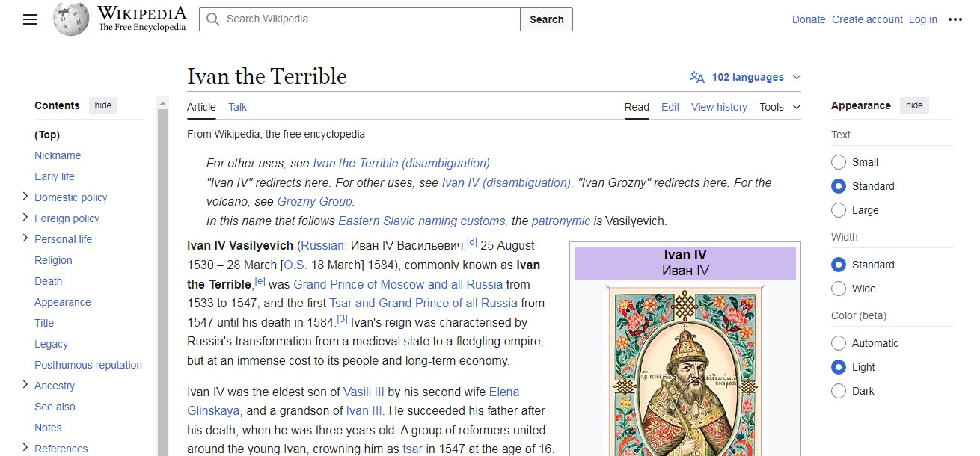Click footnote reference [d]
The height and width of the screenshot is (456, 980).
pyautogui.click(x=471, y=242)
